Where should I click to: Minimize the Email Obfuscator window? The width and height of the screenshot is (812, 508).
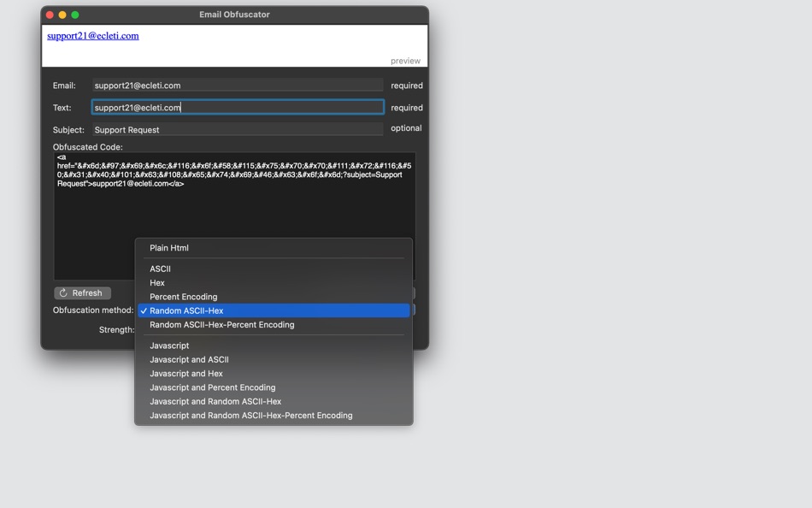[62, 15]
